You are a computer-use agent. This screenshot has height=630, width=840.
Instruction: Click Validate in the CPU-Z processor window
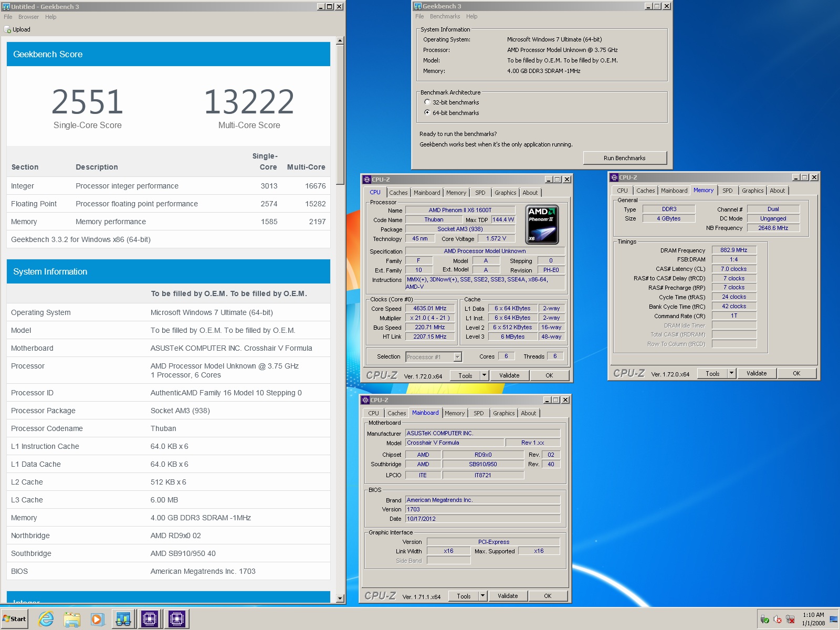coord(509,375)
